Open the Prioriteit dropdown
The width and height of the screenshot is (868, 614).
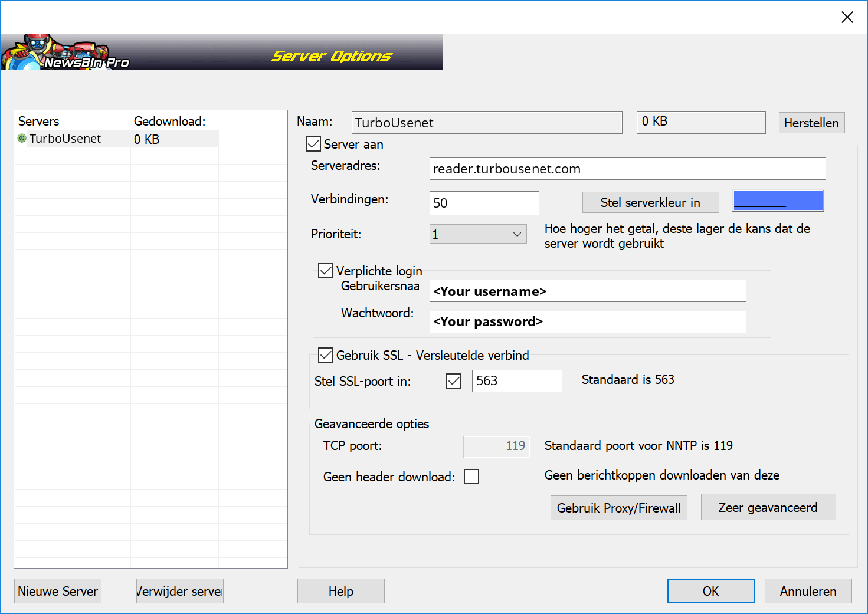[478, 234]
